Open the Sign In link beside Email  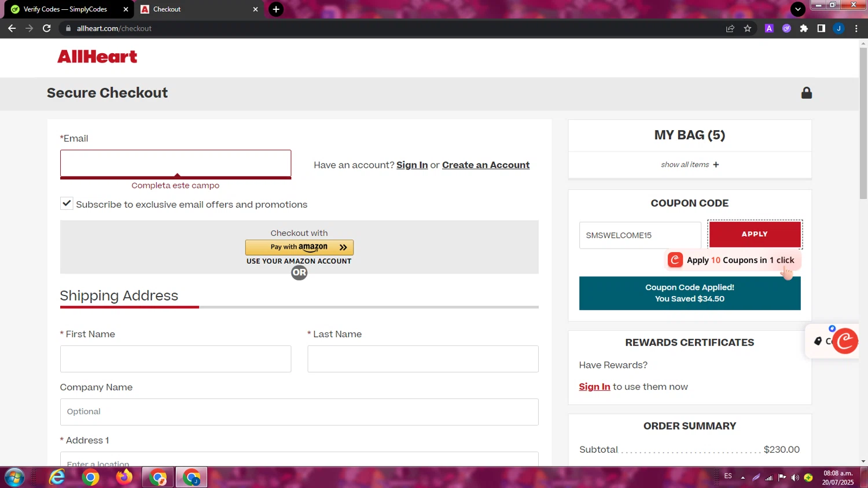click(412, 165)
